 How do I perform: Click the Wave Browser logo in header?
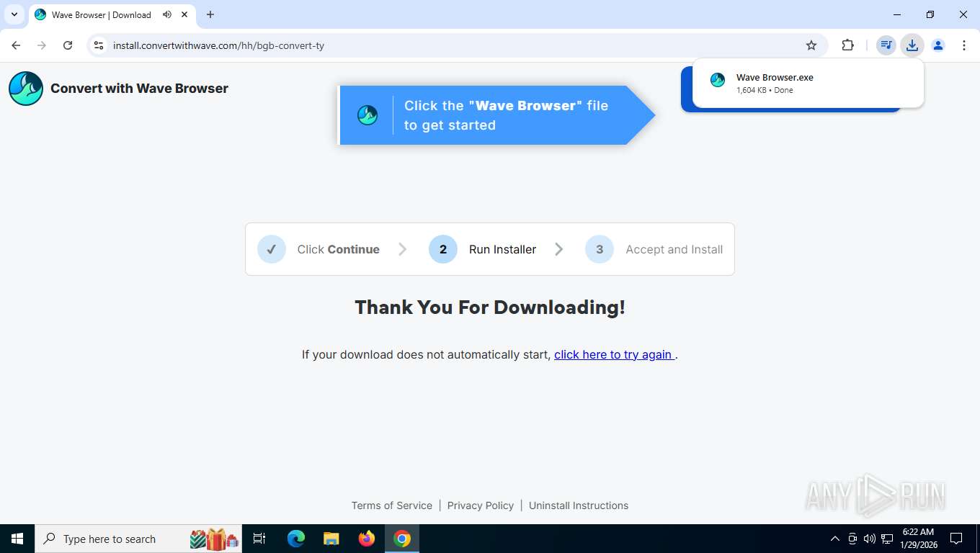click(x=26, y=89)
